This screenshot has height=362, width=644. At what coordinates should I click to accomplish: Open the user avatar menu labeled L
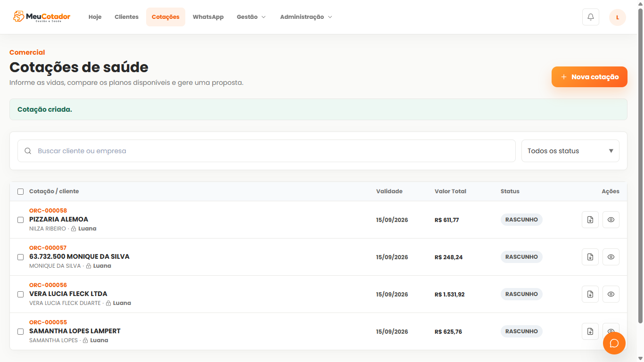[x=618, y=17]
